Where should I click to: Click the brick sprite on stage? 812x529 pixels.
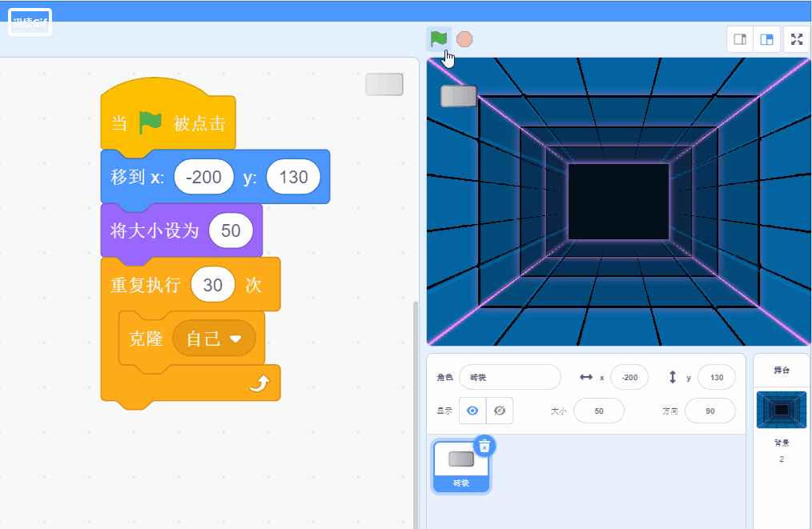[458, 96]
